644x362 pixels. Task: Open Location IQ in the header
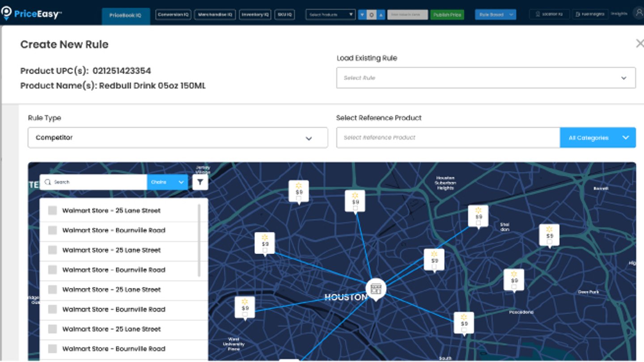click(549, 15)
